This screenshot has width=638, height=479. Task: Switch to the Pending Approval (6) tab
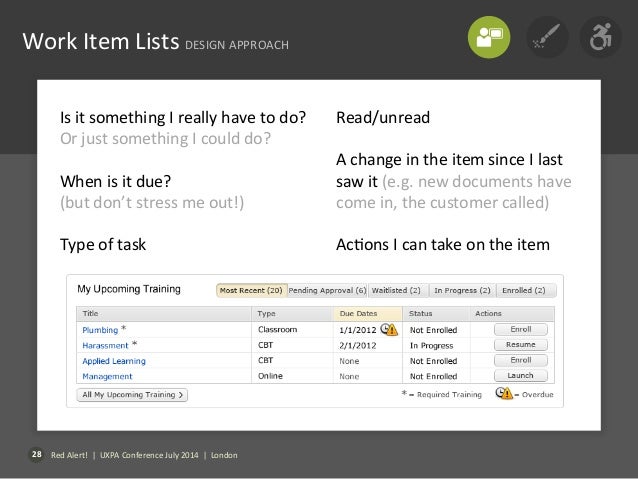pyautogui.click(x=327, y=290)
